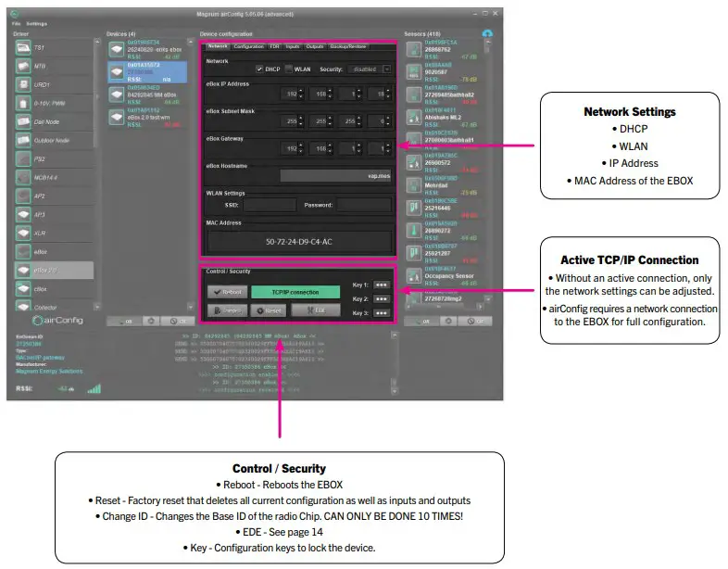Click sensor icon for Occupancy Sensor

(414, 276)
